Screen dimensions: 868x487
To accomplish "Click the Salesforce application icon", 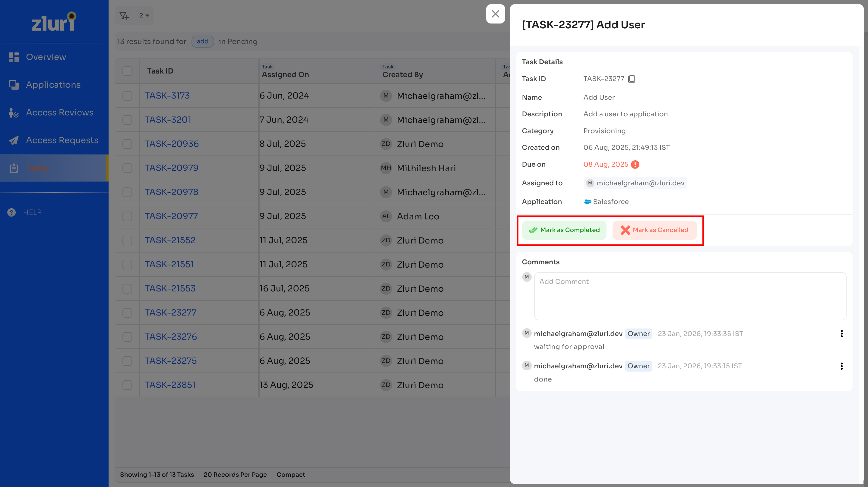I will click(x=587, y=202).
